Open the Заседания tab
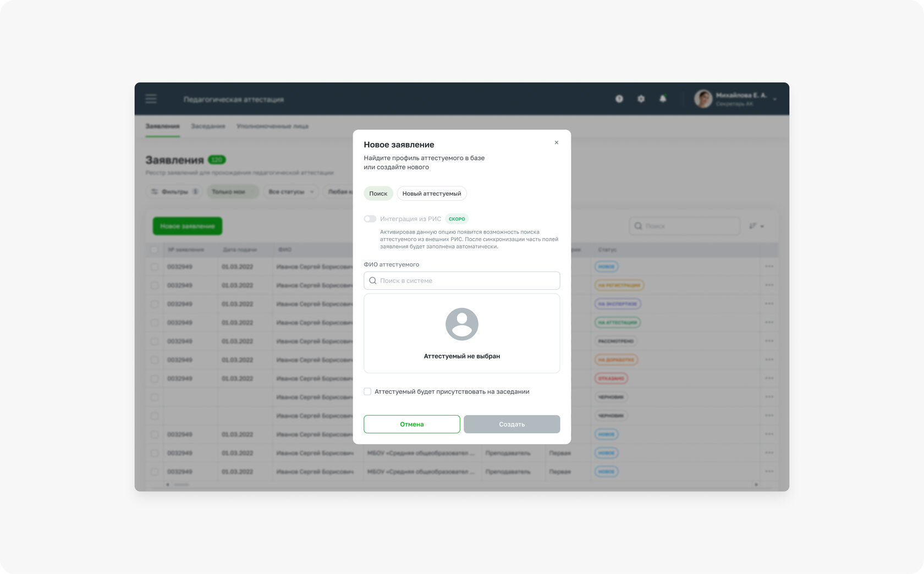924x574 pixels. click(208, 126)
